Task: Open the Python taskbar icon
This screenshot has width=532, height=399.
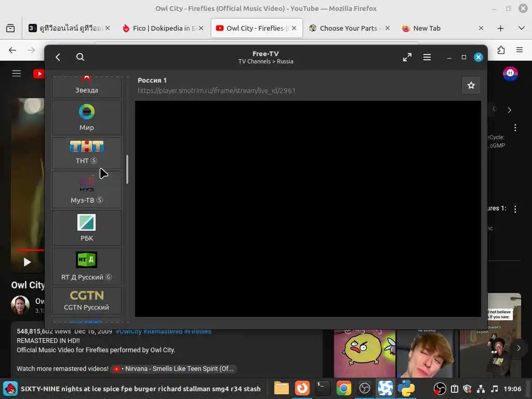Action: coord(406,389)
